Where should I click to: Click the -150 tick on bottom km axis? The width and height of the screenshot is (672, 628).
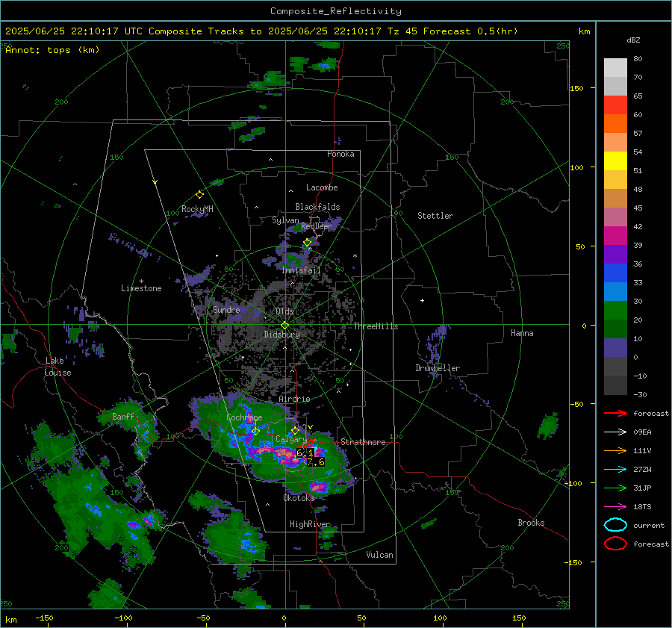point(44,618)
